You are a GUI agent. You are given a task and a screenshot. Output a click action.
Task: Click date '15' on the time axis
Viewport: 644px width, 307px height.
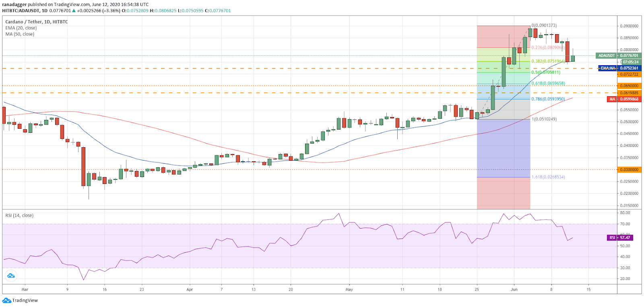coord(588,290)
